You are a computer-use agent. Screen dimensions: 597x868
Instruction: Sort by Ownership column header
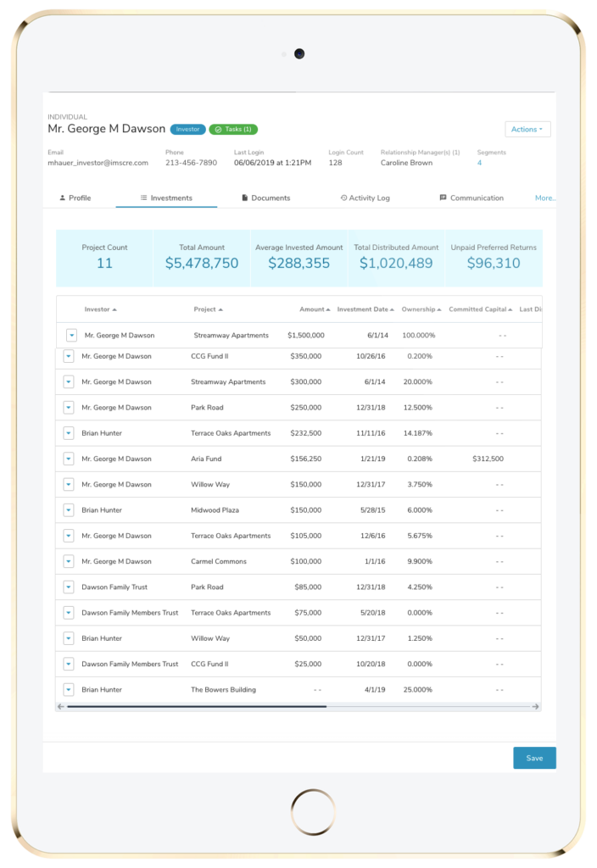[421, 309]
